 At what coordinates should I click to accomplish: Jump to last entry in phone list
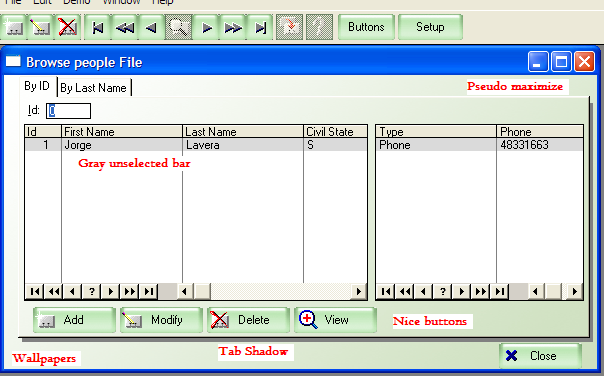point(500,292)
